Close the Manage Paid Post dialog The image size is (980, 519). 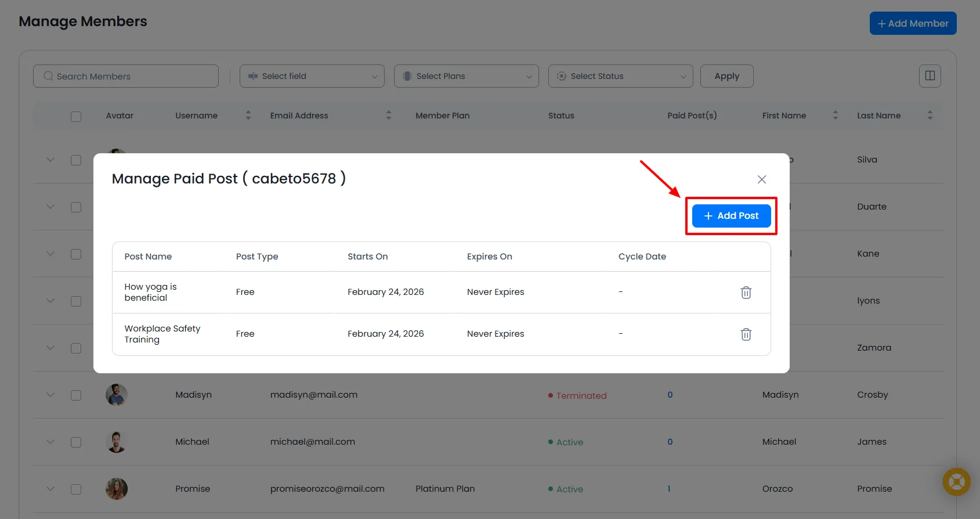[x=761, y=179]
